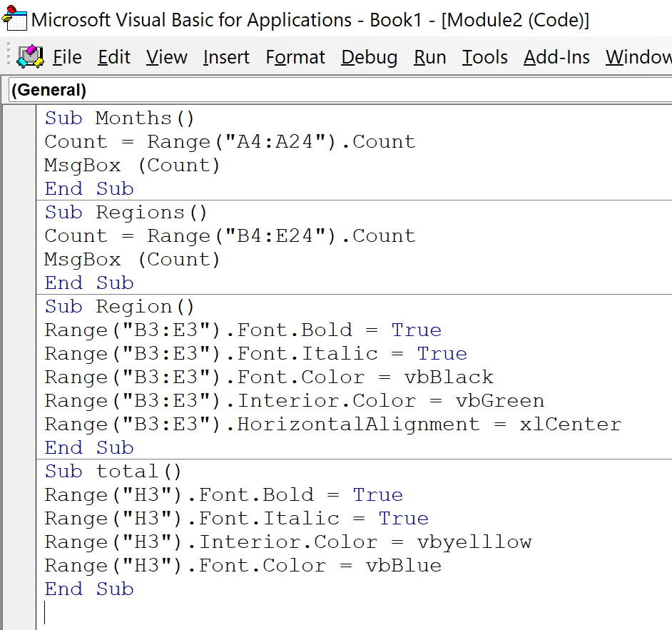This screenshot has width=672, height=630.
Task: Open the Window menu
Action: click(x=637, y=57)
